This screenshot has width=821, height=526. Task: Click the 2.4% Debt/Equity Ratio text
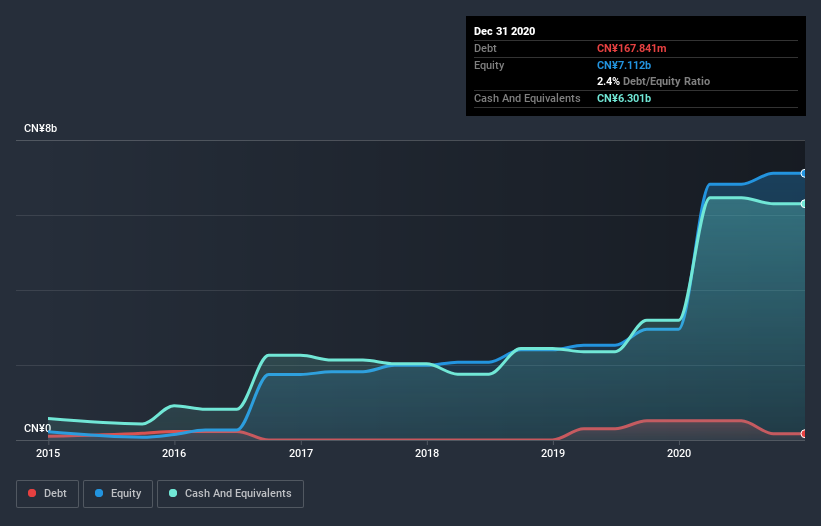(653, 81)
